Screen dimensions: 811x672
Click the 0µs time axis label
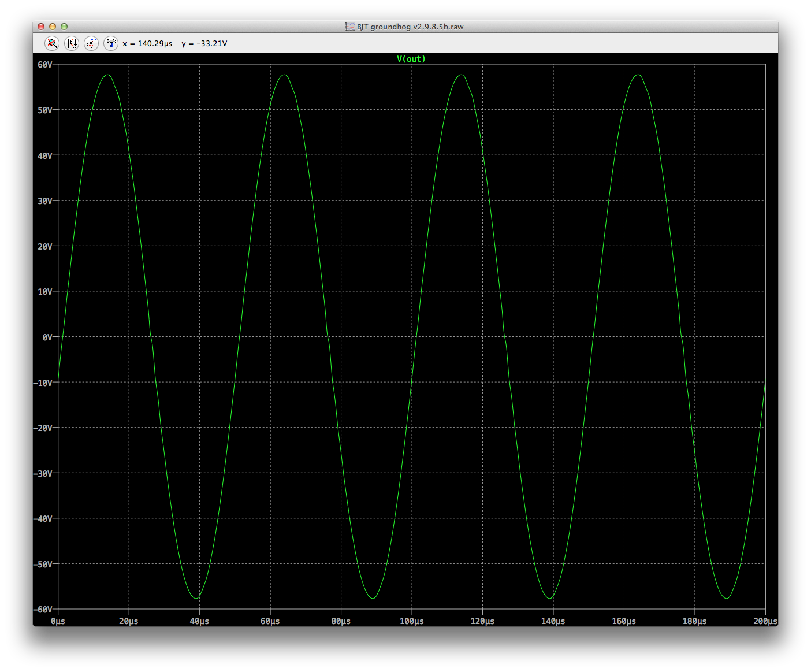(58, 621)
